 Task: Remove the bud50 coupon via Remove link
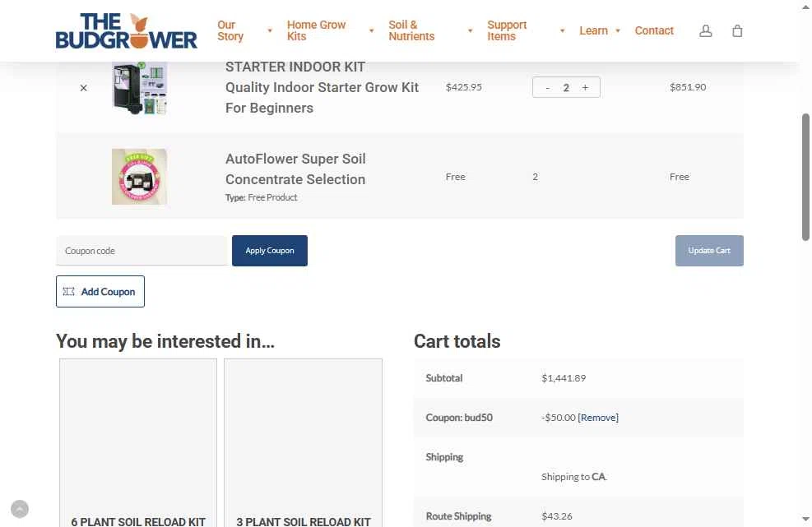click(x=598, y=418)
